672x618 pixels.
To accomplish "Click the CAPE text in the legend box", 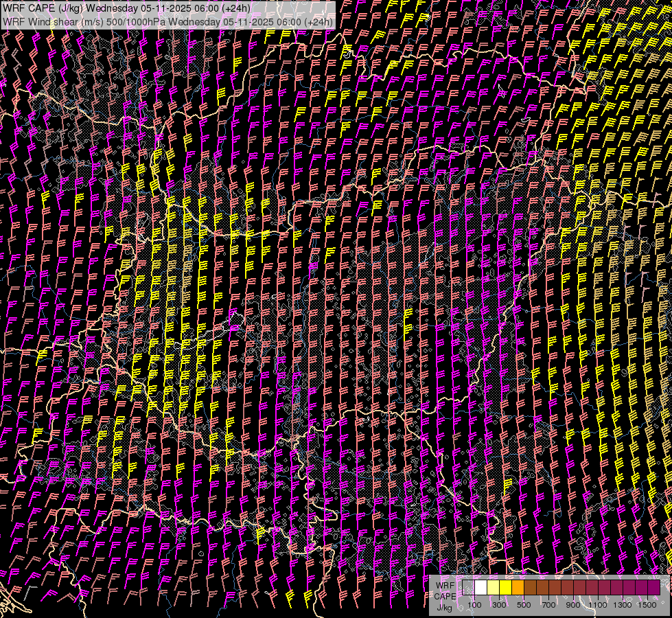I will pos(445,596).
